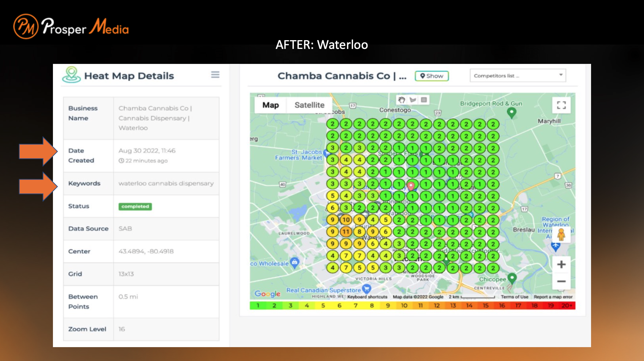This screenshot has height=361, width=644.
Task: Click the red center location pin
Action: coord(411,186)
